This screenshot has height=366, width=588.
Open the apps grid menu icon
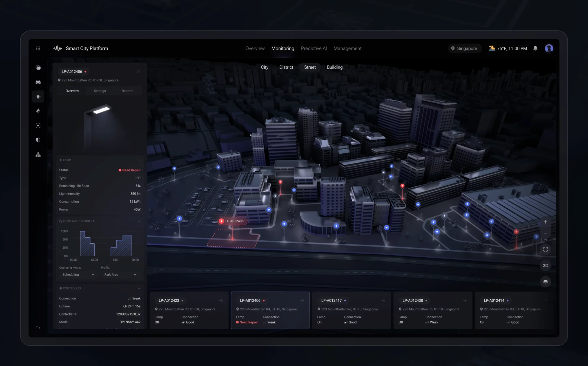coord(38,48)
